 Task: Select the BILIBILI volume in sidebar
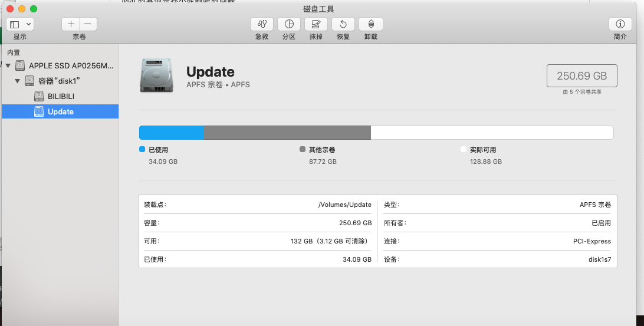61,96
